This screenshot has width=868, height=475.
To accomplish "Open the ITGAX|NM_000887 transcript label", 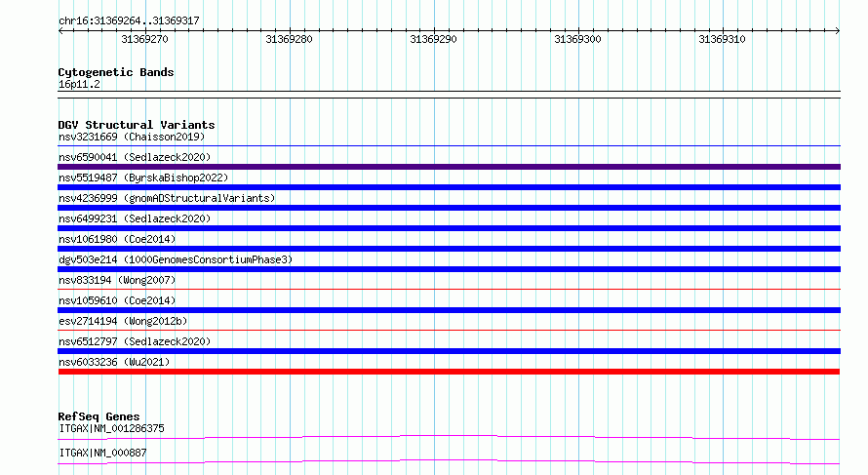I will [102, 453].
